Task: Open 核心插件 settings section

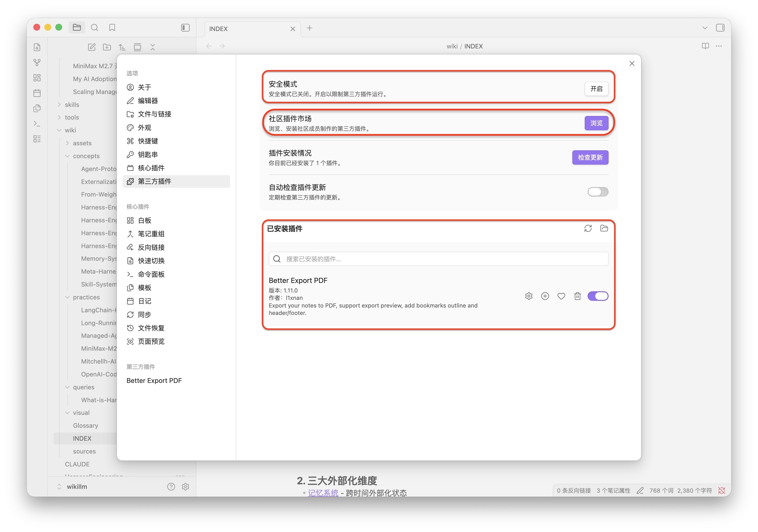Action: pyautogui.click(x=151, y=168)
